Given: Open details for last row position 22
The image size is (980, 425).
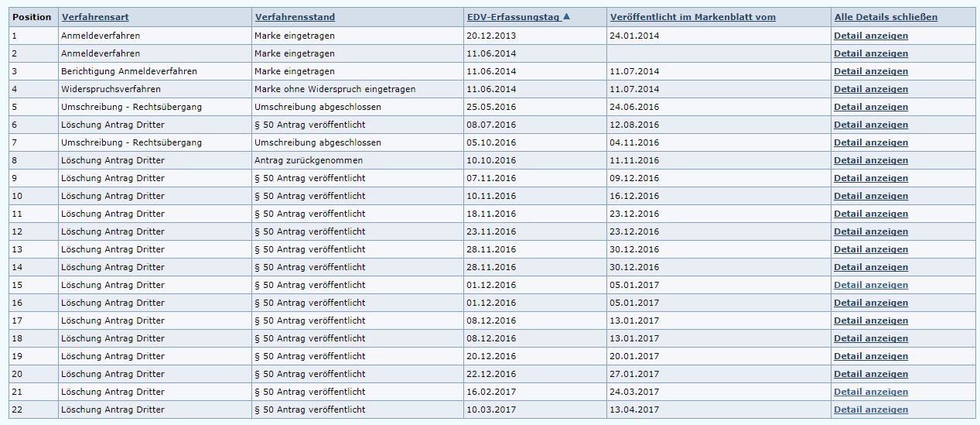Looking at the screenshot, I should pyautogui.click(x=871, y=410).
